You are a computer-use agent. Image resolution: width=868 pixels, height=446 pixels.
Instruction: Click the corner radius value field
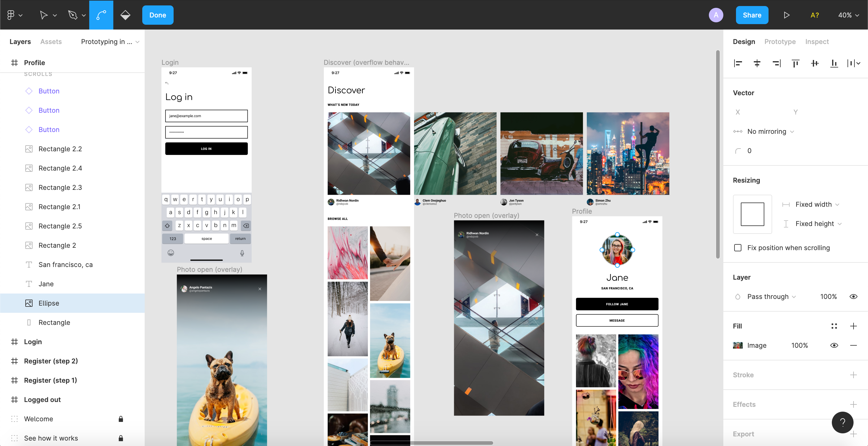click(749, 151)
